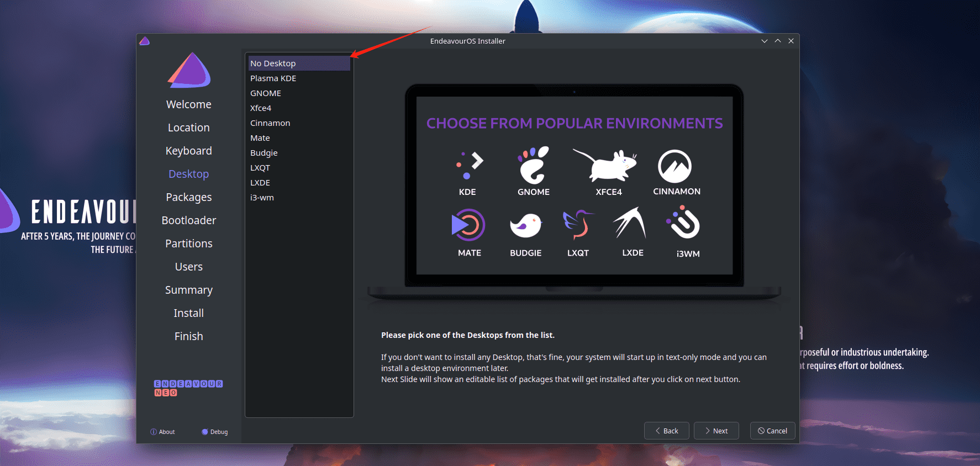980x466 pixels.
Task: Jump to the Packages step
Action: (x=189, y=197)
